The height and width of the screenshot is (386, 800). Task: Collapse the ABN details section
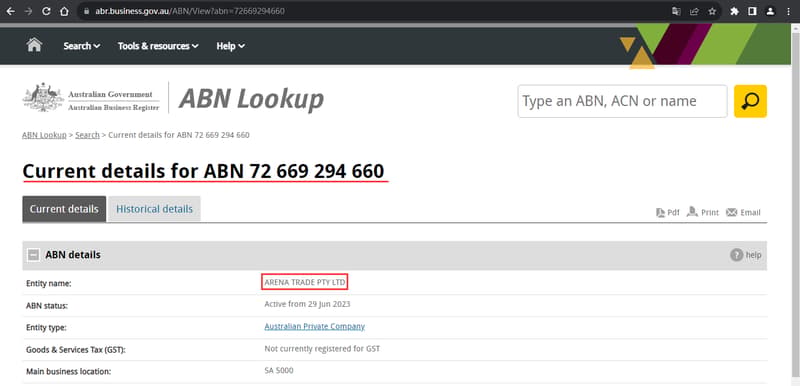coord(33,255)
